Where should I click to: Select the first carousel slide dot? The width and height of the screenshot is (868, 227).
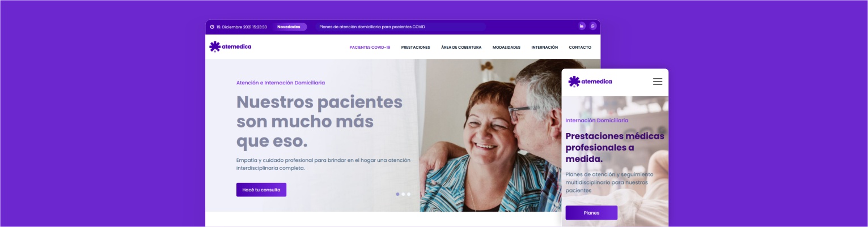tap(397, 194)
